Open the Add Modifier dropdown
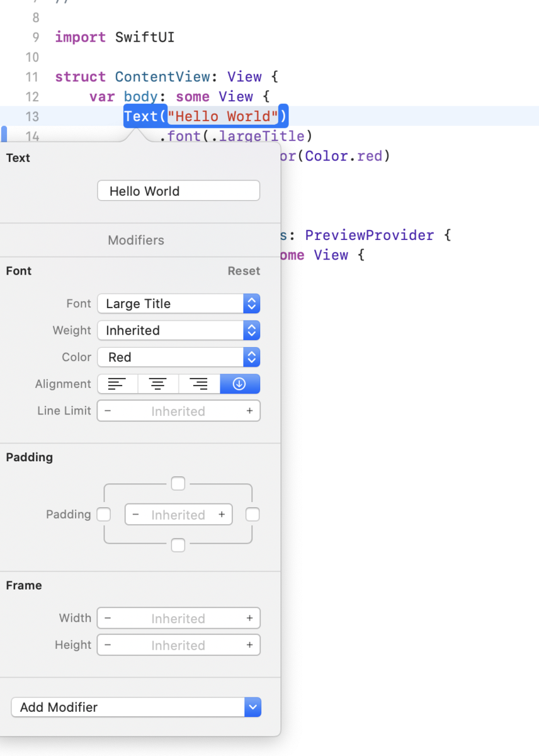 [136, 707]
